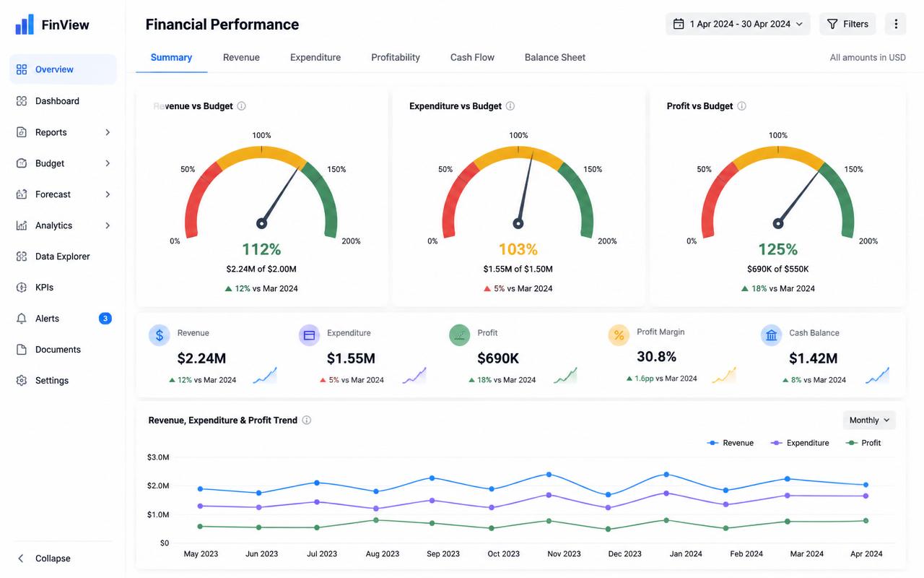Viewport: 924px width, 578px height.
Task: Switch to the Expenditure tab
Action: (315, 57)
